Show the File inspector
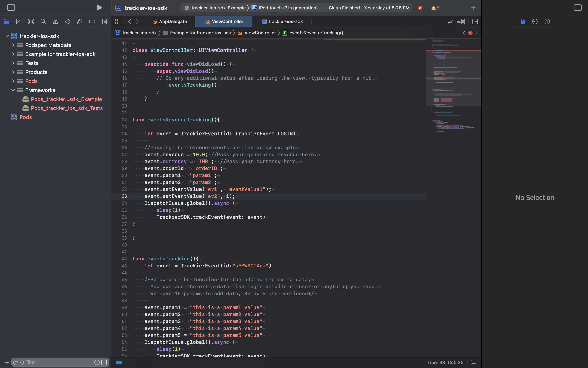This screenshot has width=588, height=368. tap(523, 21)
